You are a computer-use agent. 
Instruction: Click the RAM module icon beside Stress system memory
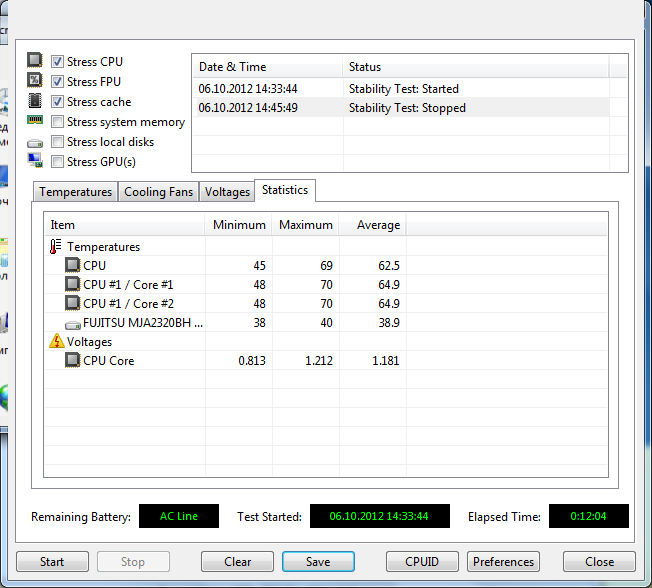35,120
